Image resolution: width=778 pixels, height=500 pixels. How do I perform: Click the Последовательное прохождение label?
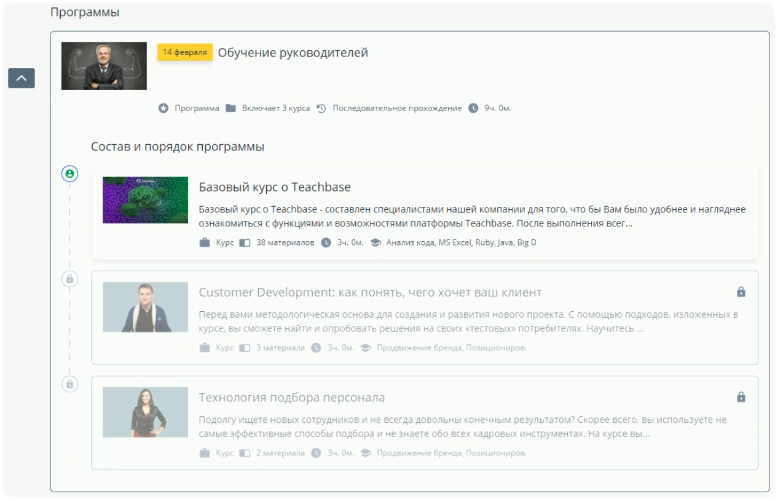tap(397, 108)
